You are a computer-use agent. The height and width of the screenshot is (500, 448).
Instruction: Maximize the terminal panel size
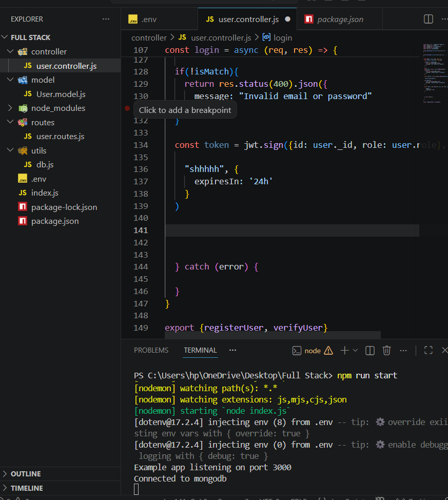[x=428, y=350]
